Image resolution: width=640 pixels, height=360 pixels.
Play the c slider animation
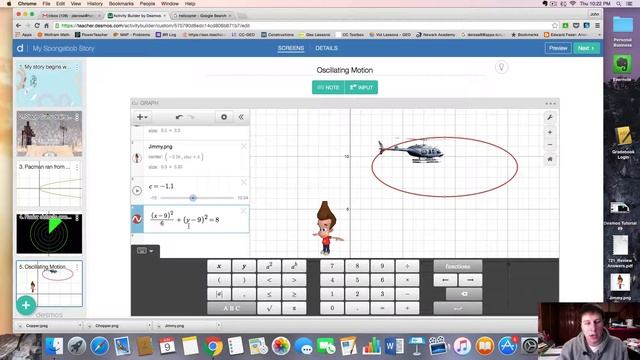[x=137, y=190]
